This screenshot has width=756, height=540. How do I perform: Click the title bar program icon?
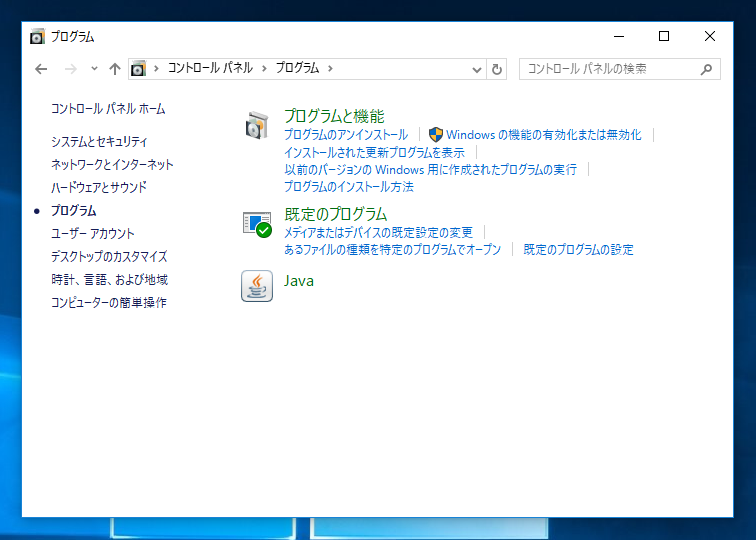37,36
